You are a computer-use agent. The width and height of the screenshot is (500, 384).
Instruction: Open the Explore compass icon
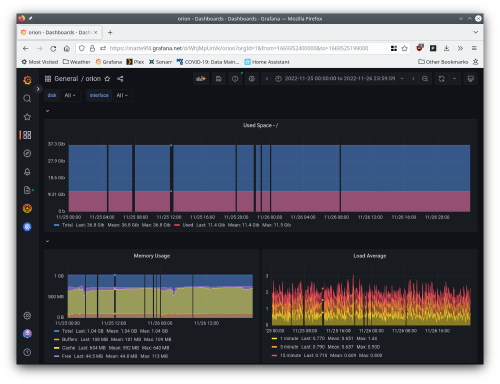(27, 153)
